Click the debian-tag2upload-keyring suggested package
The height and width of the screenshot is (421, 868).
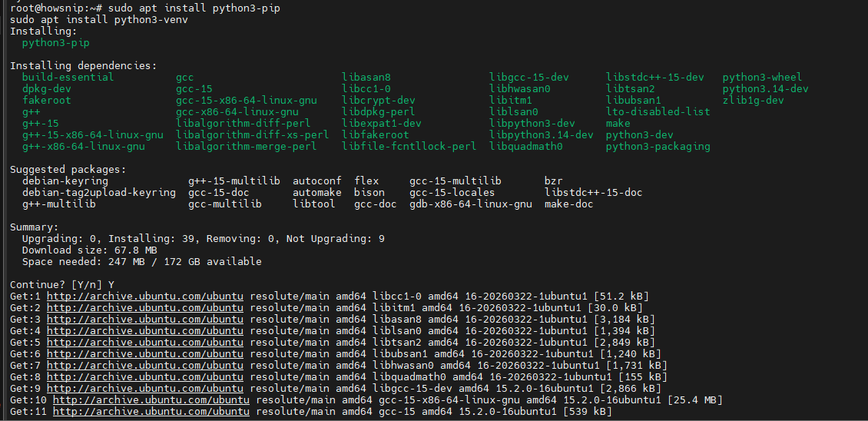(x=99, y=193)
